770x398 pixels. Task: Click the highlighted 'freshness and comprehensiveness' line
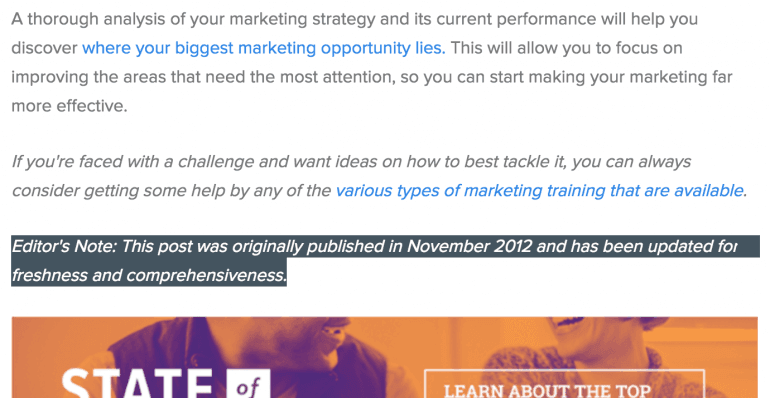[x=149, y=275]
